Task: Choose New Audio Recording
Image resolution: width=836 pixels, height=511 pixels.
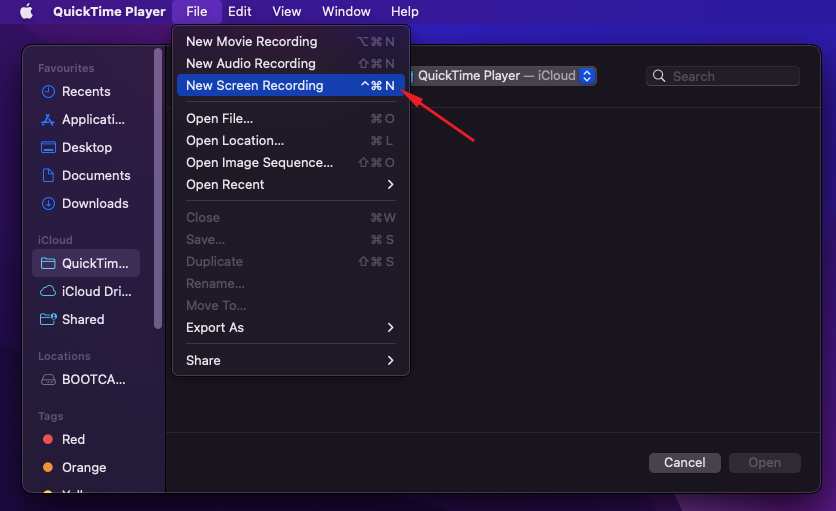Action: coord(291,63)
